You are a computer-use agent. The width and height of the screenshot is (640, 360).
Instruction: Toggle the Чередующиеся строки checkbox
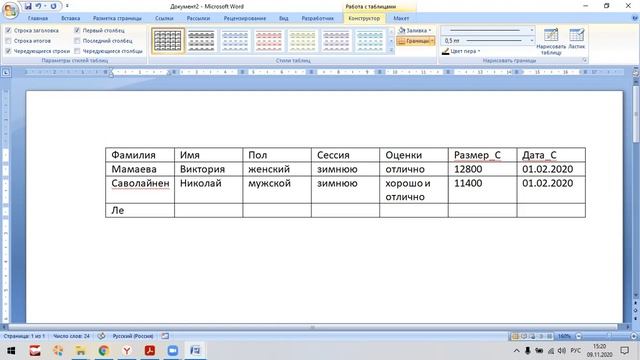point(8,51)
